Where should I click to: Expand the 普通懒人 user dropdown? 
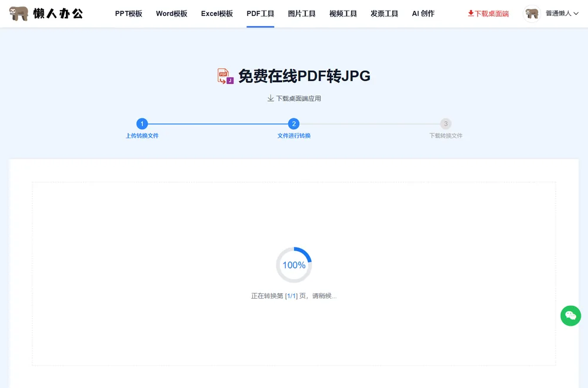click(x=562, y=14)
